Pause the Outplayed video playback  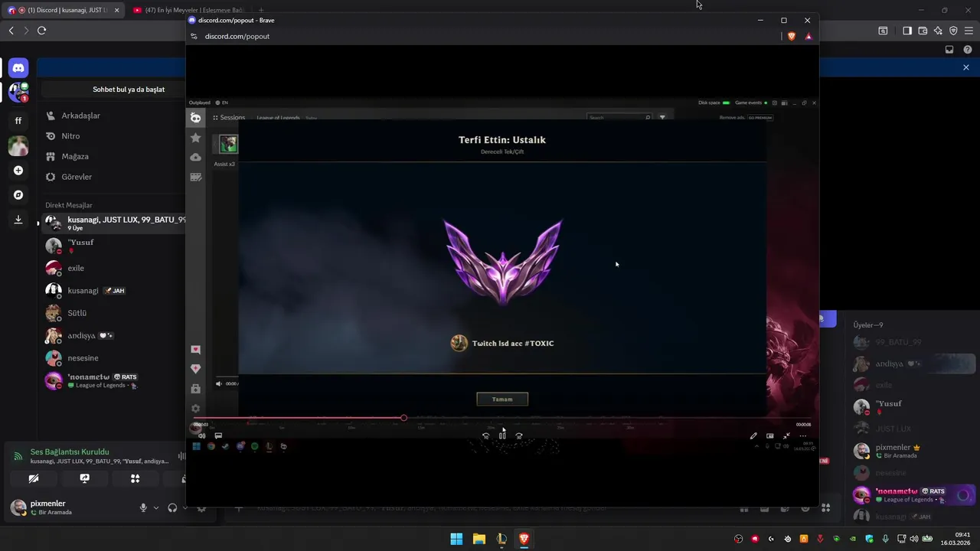502,435
